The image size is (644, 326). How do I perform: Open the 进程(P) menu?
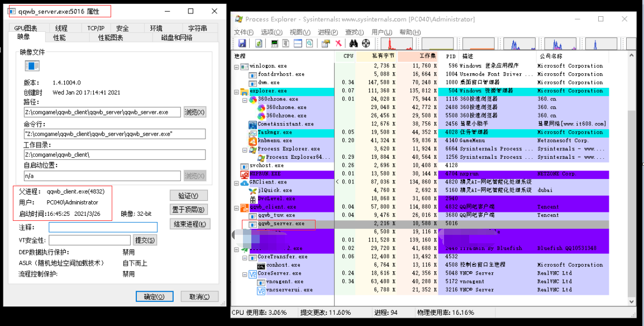(x=328, y=32)
